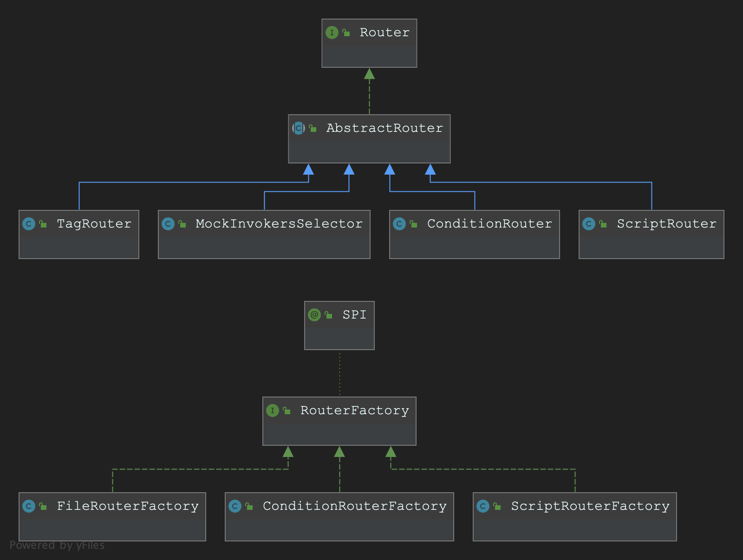Click the abstract class icon on AbstractRouter

pyautogui.click(x=299, y=128)
